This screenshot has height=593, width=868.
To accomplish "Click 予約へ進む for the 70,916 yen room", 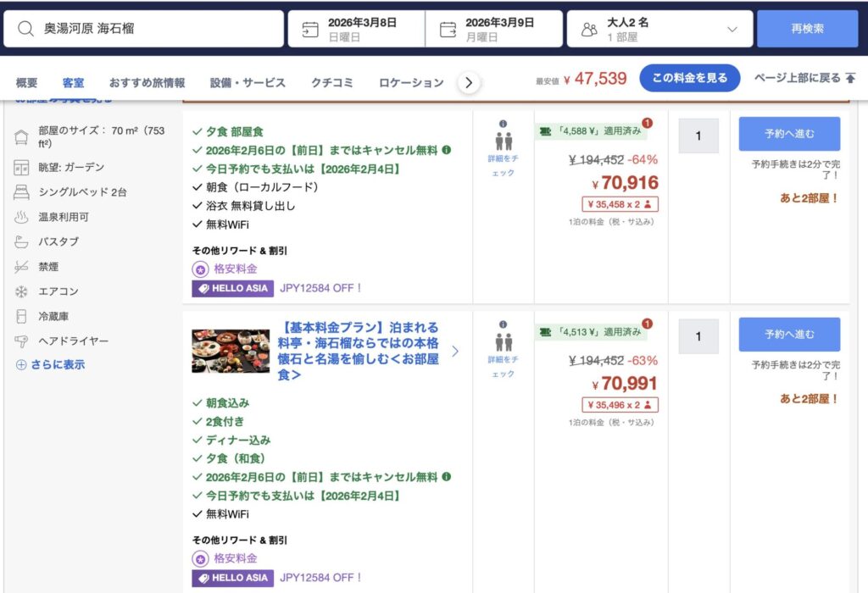I will (789, 134).
